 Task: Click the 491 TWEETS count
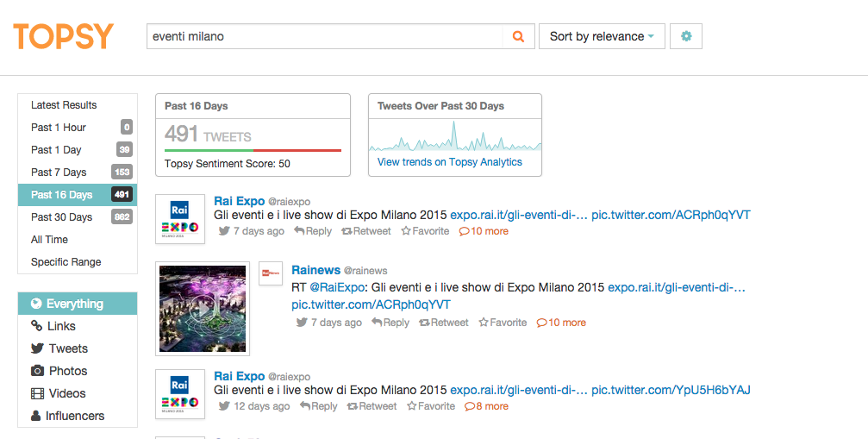208,135
